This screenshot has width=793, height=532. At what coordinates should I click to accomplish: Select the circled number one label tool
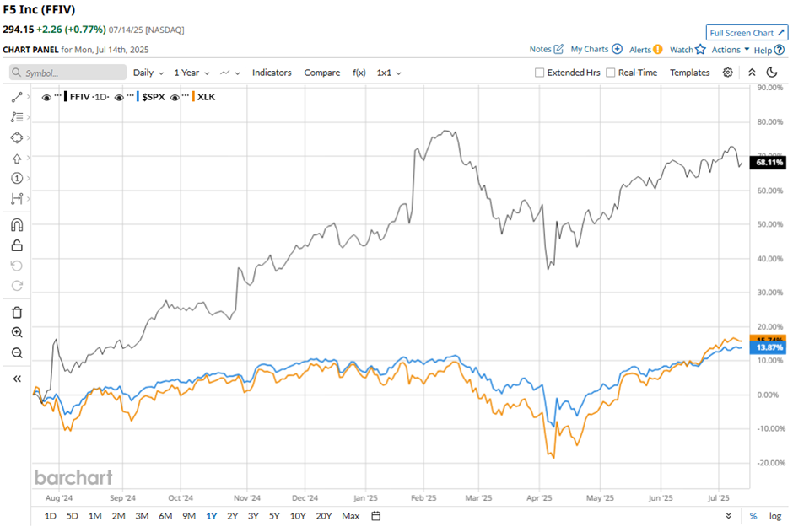[x=17, y=179]
